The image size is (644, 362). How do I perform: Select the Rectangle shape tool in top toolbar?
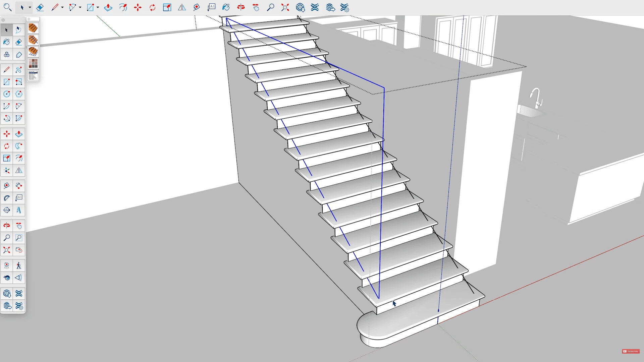(x=90, y=7)
